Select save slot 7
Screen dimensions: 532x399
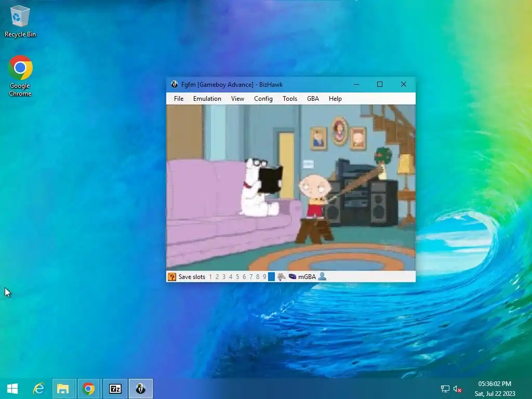[251, 277]
